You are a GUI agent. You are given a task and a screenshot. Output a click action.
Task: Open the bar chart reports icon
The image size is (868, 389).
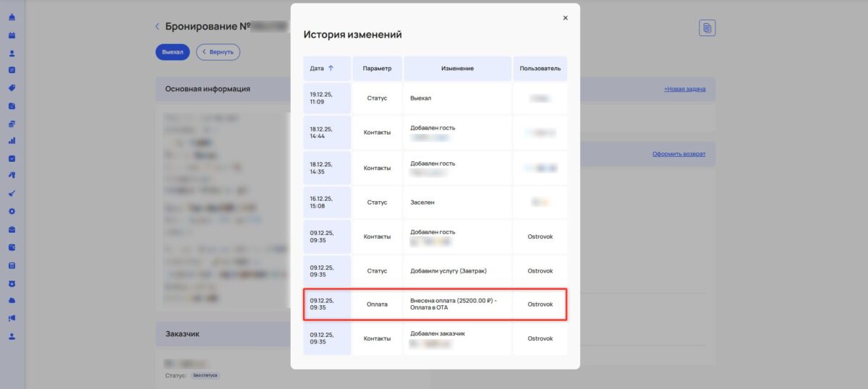[x=12, y=141]
